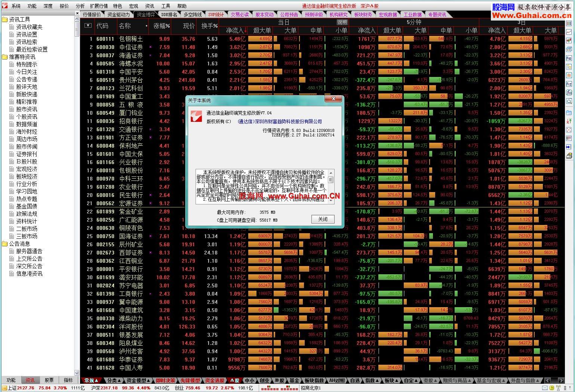Open 上交所公告 in the left tree

coord(29,259)
